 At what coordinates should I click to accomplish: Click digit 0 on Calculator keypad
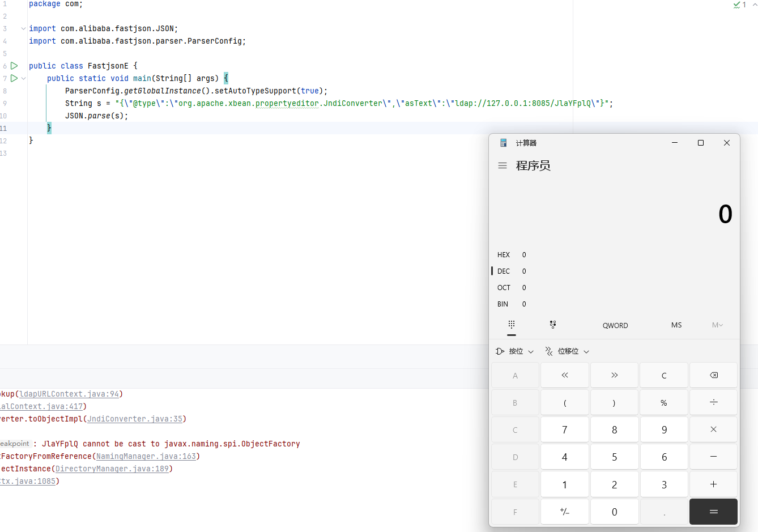pos(614,512)
